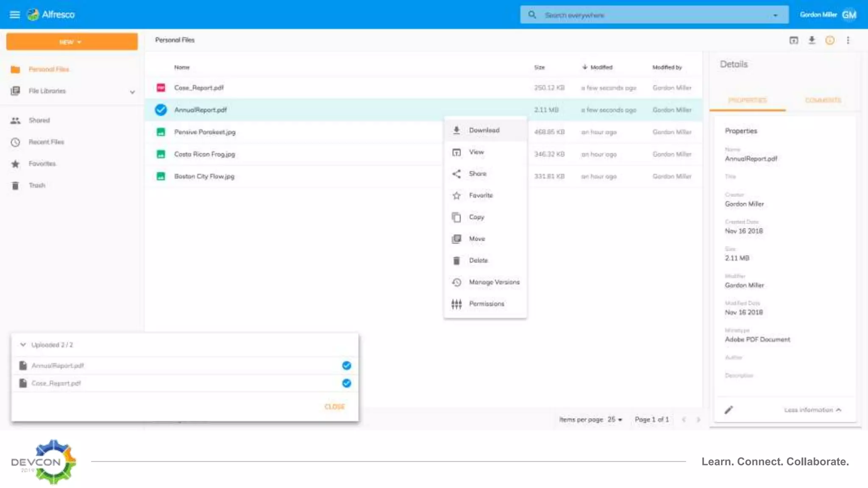The width and height of the screenshot is (868, 488).
Task: Open Trash in the sidebar
Action: [37, 186]
